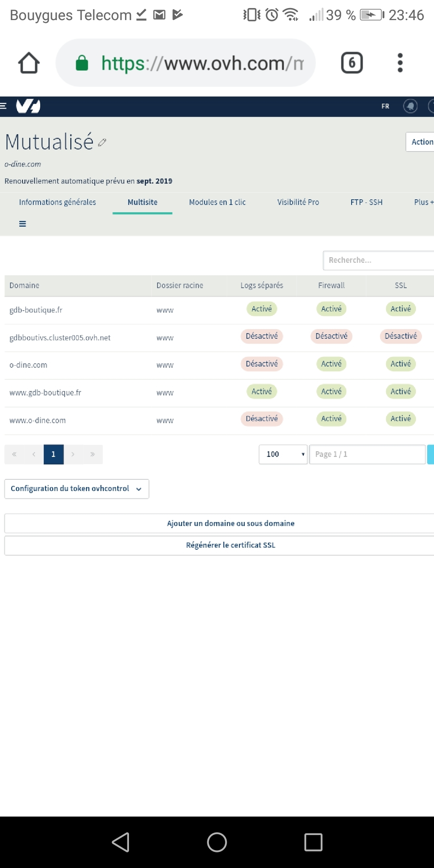The image size is (434, 868).
Task: Tap the green padlock site security icon
Action: point(82,63)
